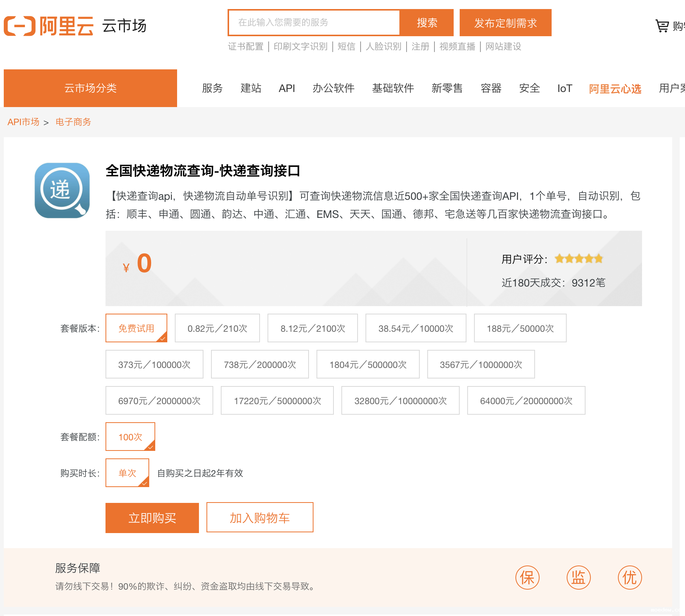Click the 保 guarantee badge icon

(527, 578)
